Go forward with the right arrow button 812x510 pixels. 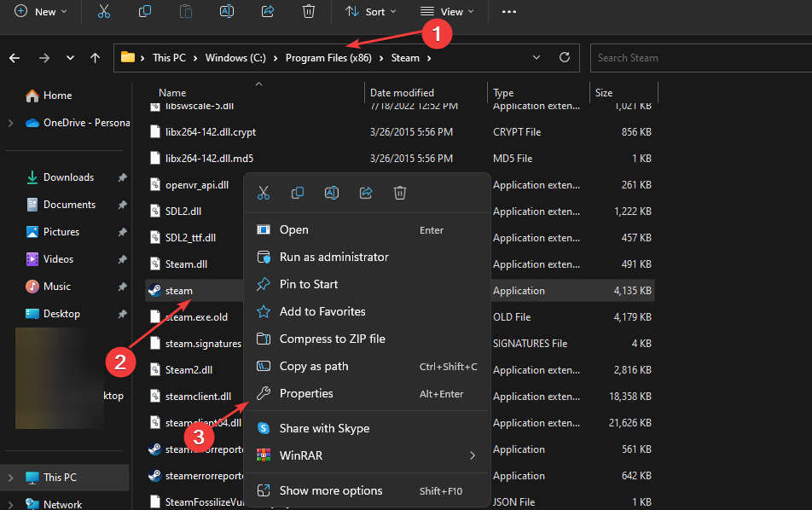[44, 58]
